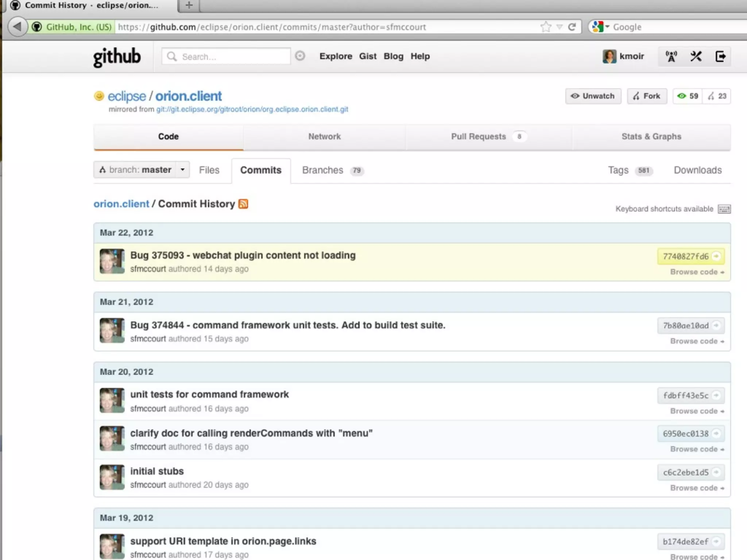Click the advanced search gear icon

(300, 56)
